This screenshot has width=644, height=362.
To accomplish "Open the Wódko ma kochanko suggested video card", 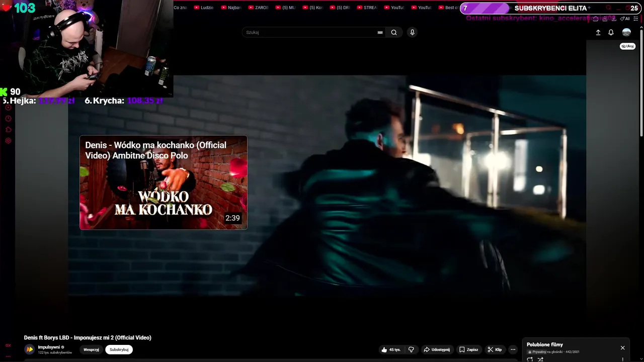I will point(164,183).
